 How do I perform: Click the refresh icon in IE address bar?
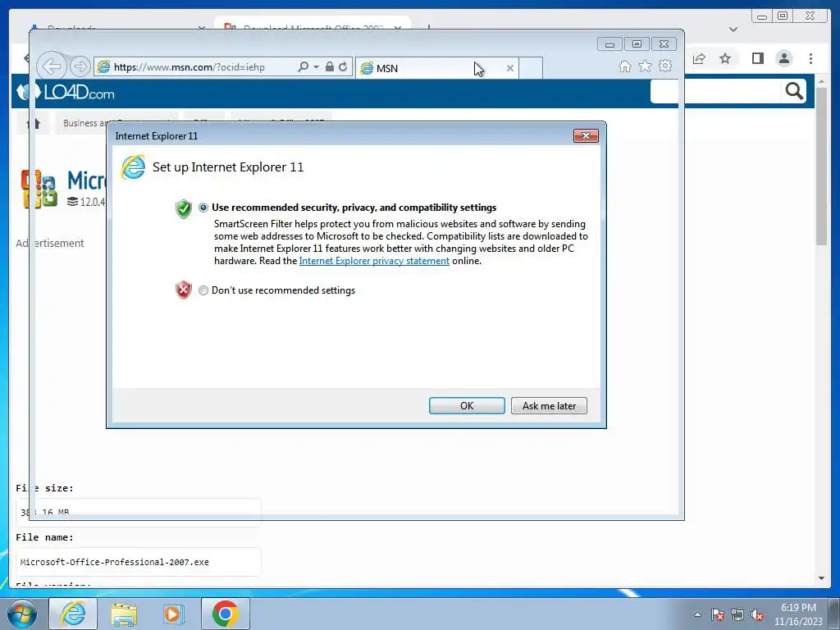(x=343, y=66)
